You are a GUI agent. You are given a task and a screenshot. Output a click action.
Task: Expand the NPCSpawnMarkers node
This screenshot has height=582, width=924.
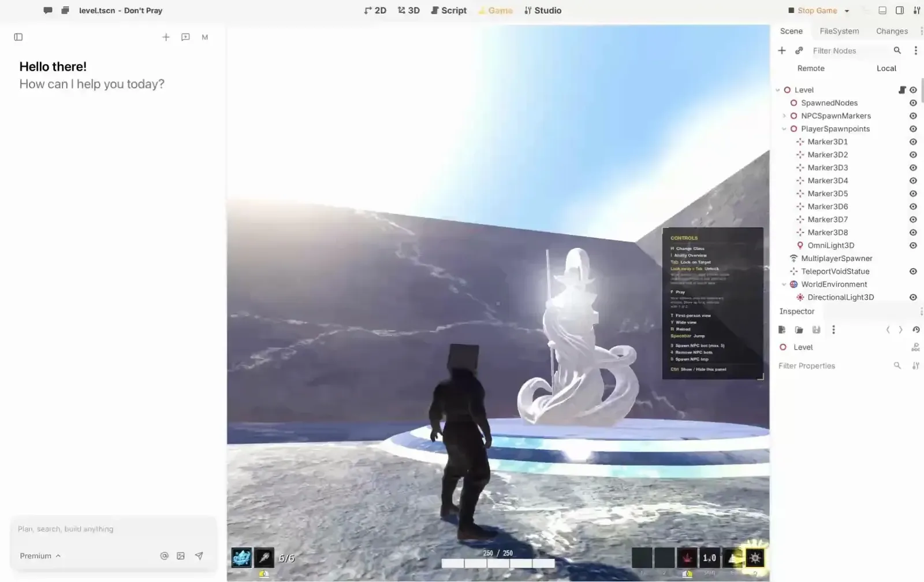tap(784, 116)
